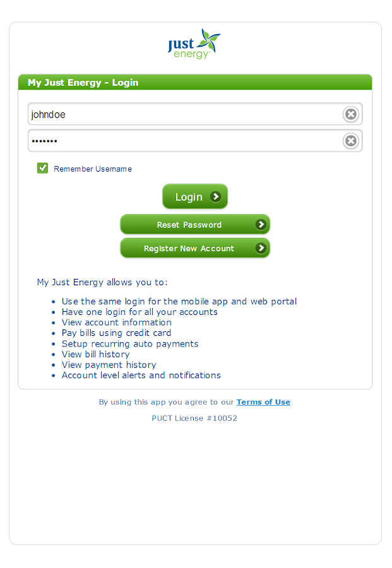Focus the username field containing johndoe

pos(183,114)
